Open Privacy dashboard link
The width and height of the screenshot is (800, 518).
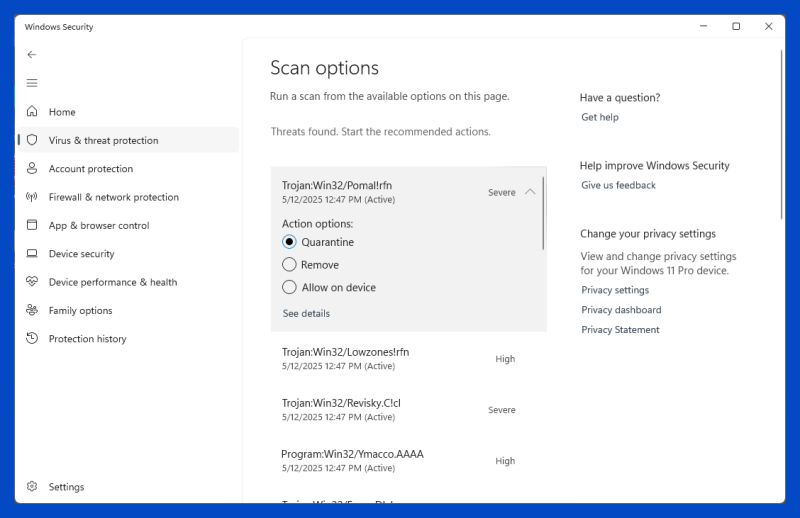click(x=621, y=310)
